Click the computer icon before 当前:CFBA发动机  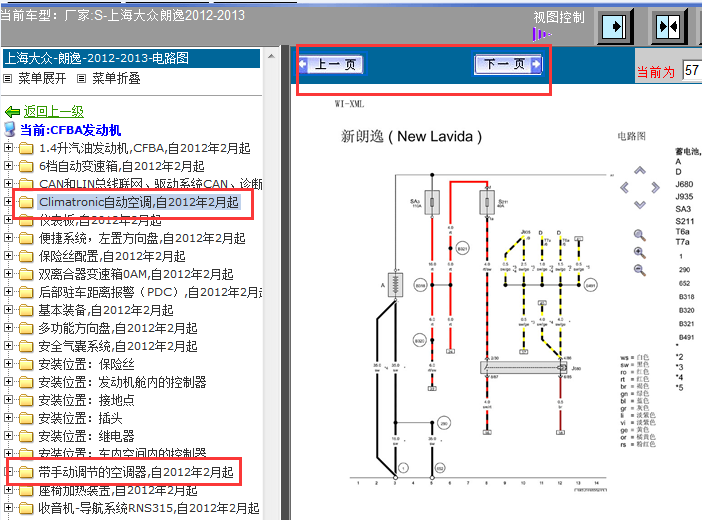click(x=9, y=130)
